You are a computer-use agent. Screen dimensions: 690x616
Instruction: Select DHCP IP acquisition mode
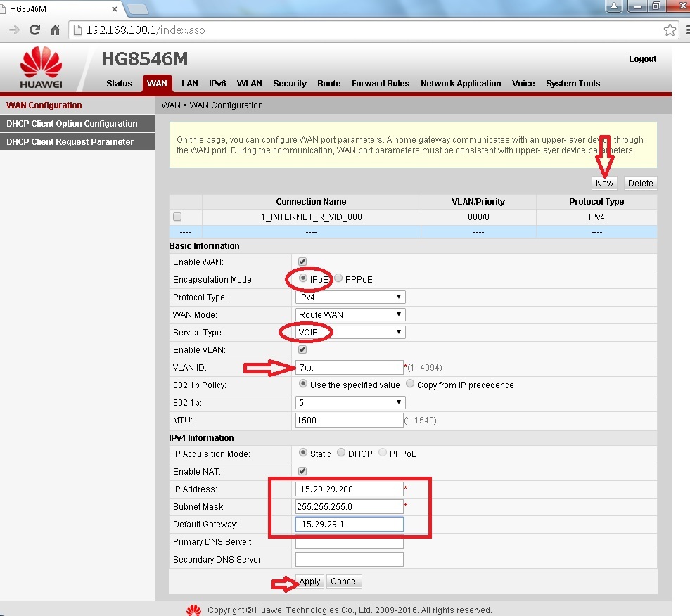pos(341,453)
